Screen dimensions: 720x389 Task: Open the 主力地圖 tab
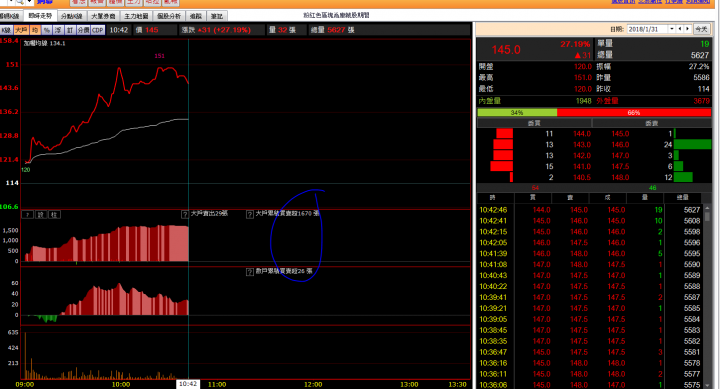(136, 16)
